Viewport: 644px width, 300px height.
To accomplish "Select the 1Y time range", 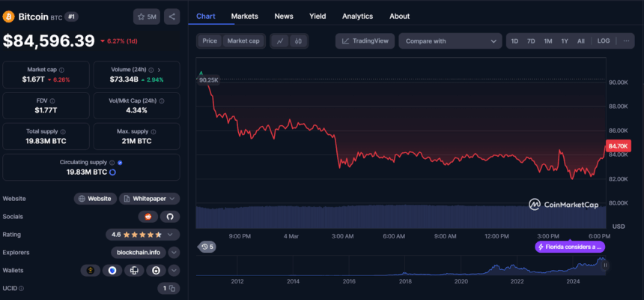I will point(565,41).
